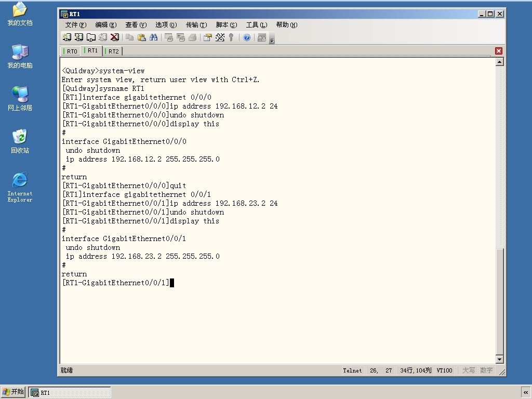Open the 帮助(H) menu
532x399 pixels.
click(x=287, y=25)
